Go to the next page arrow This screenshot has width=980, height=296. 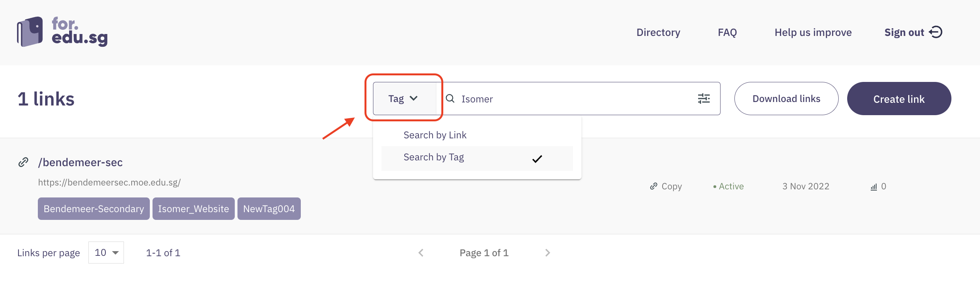pos(548,253)
